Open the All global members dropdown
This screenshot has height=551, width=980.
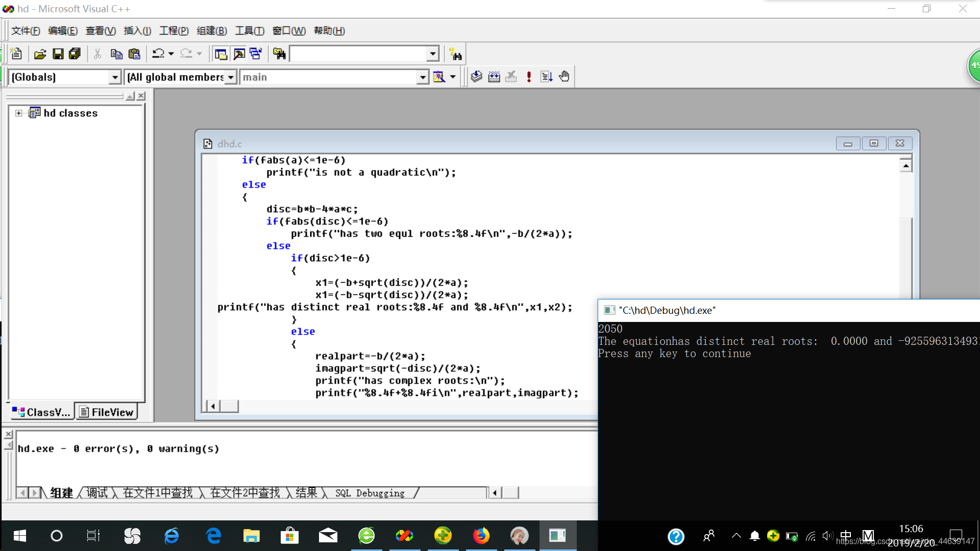(x=231, y=77)
